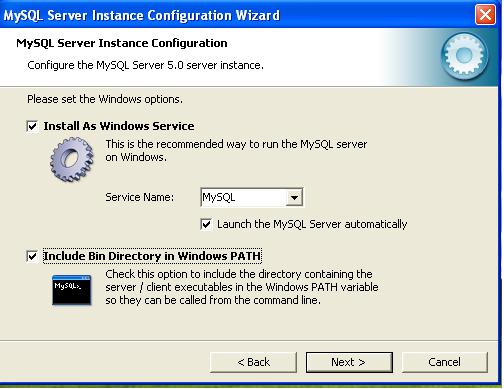The image size is (504, 389).
Task: Click the black MySQL command prompt icon
Action: pyautogui.click(x=71, y=290)
